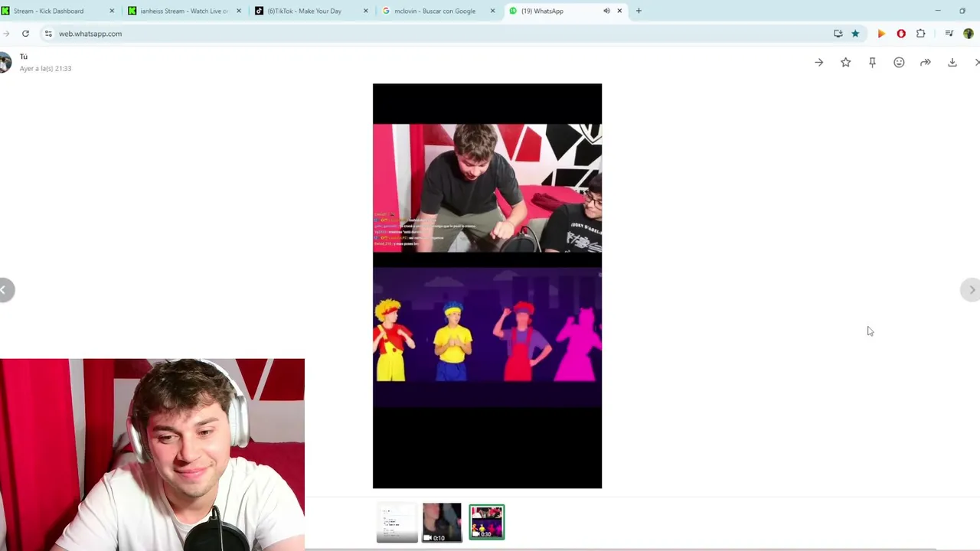
Task: Close the mclovin Google tab
Action: (x=492, y=11)
